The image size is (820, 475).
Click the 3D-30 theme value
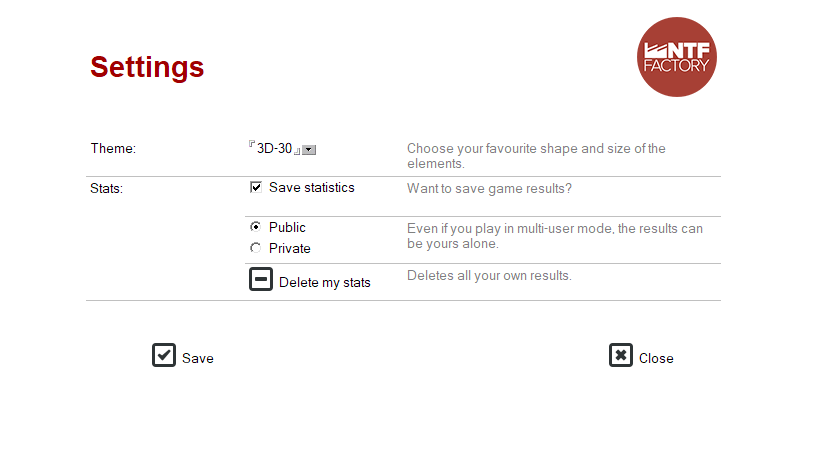(x=274, y=149)
